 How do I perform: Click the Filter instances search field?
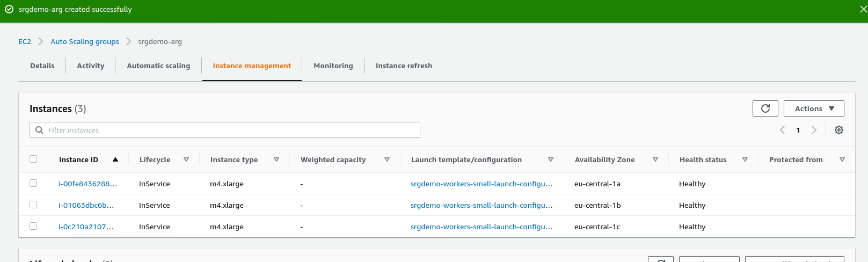pos(231,130)
